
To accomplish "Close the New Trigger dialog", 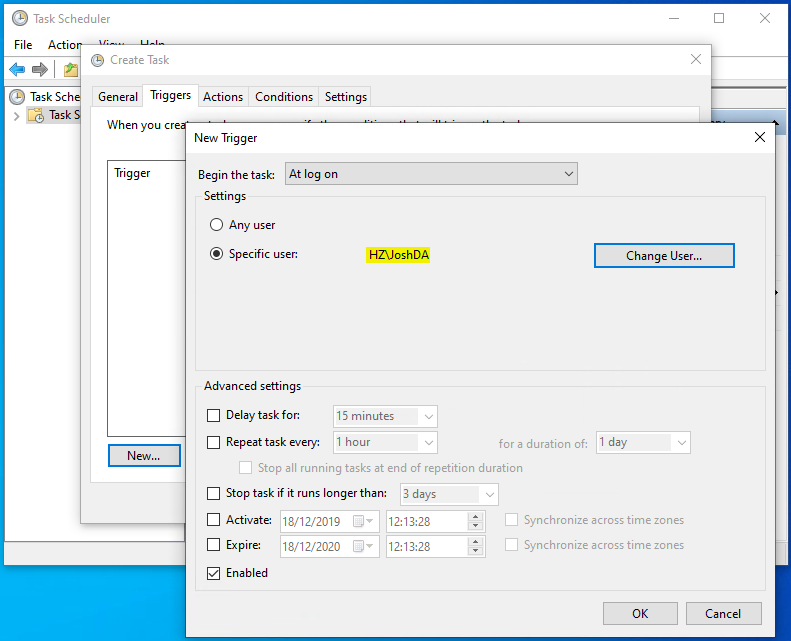I will coord(760,137).
